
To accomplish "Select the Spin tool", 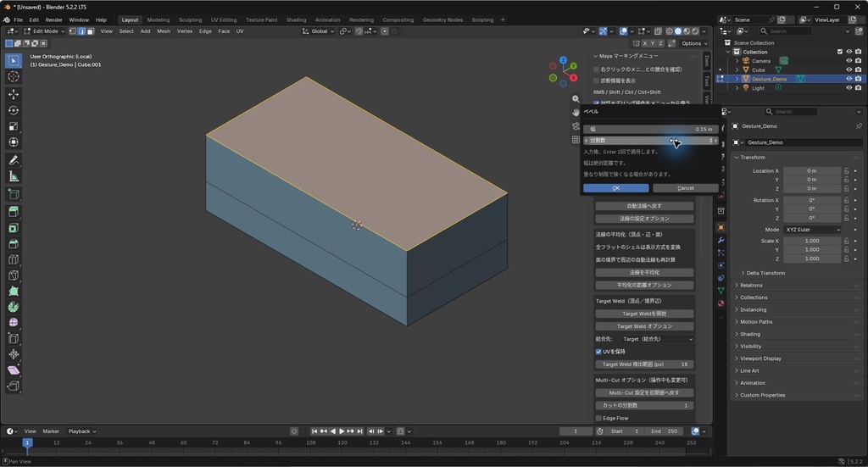I will coord(14,307).
